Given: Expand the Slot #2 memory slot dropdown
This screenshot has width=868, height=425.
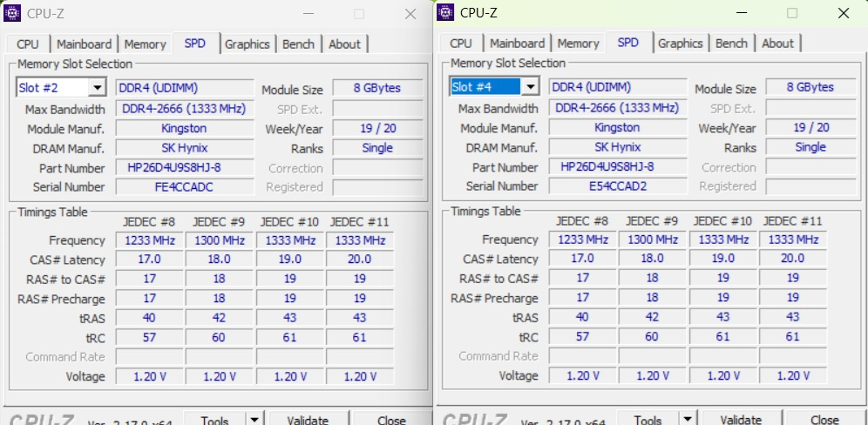Looking at the screenshot, I should point(98,87).
